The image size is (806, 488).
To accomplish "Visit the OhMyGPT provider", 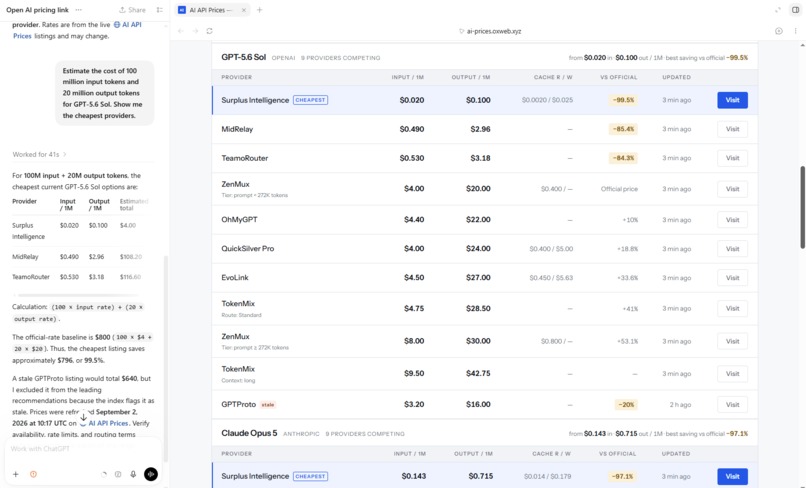I will click(732, 220).
